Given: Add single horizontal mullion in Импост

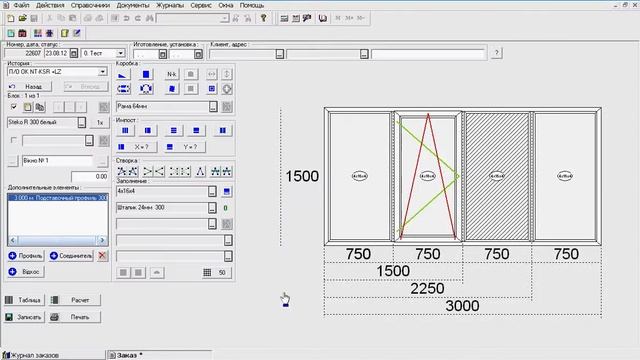Looking at the screenshot, I should coord(196,131).
